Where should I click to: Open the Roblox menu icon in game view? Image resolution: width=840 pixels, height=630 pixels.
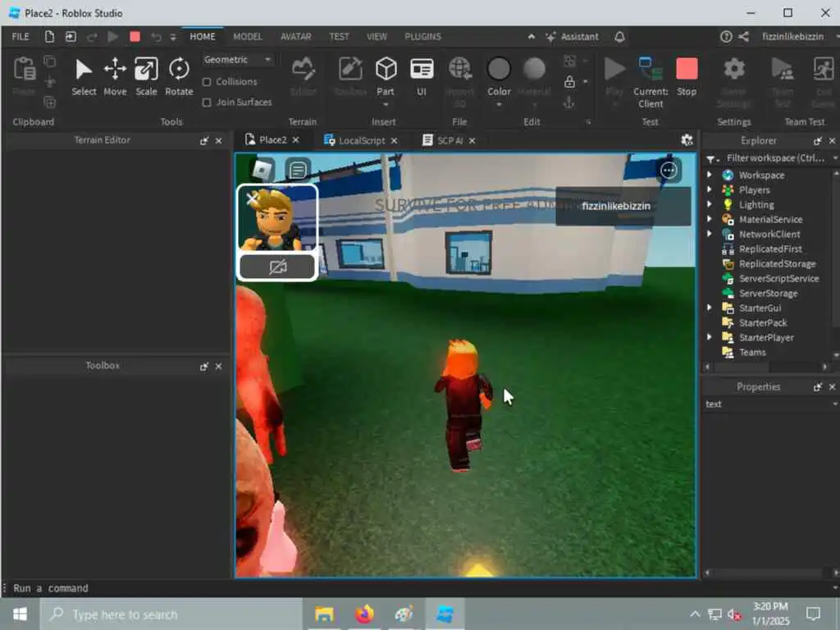[262, 171]
